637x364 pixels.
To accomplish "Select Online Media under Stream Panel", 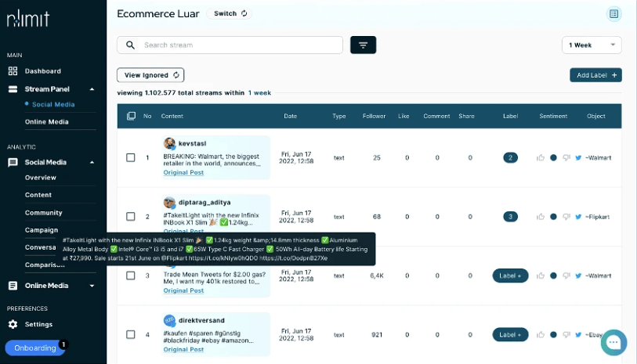I will point(46,122).
